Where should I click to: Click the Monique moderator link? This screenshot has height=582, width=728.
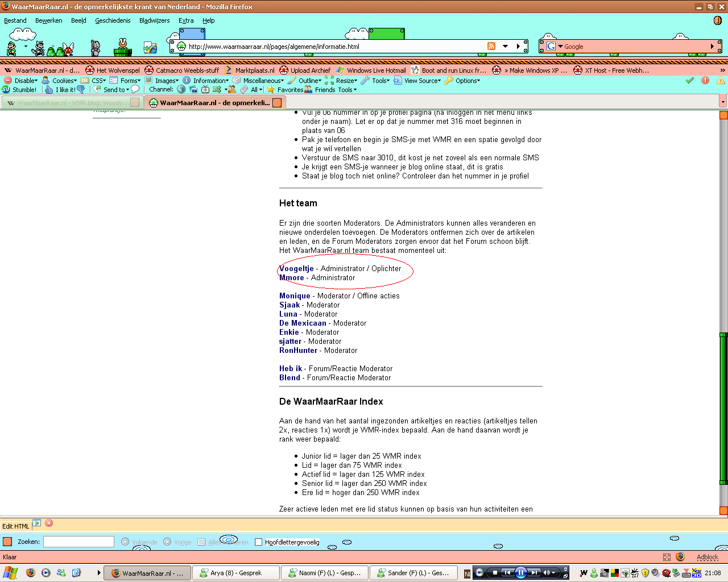(x=295, y=296)
